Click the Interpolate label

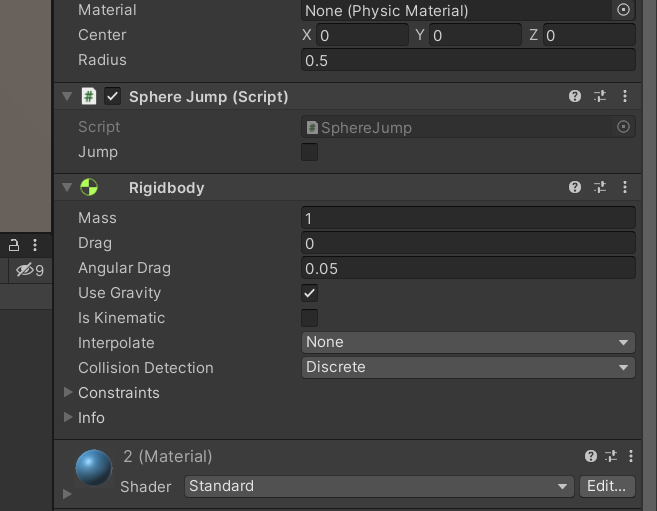pyautogui.click(x=116, y=343)
